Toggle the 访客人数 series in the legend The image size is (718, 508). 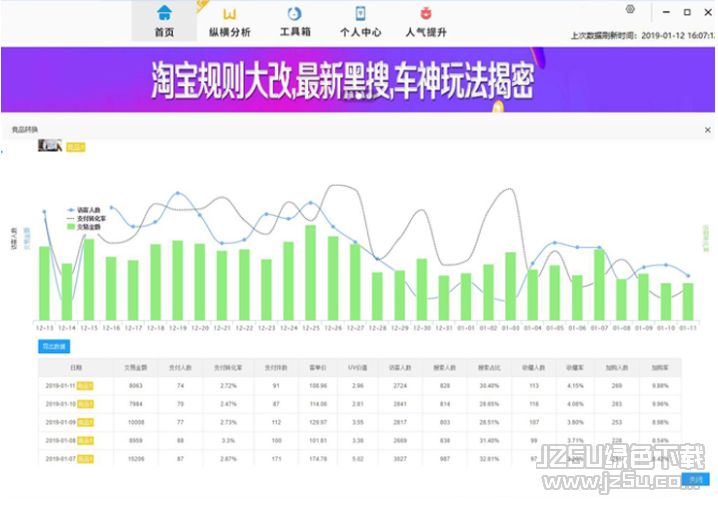(84, 210)
